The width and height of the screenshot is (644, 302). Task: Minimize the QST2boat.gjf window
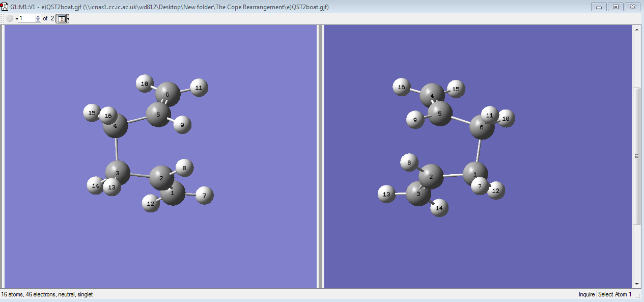tap(599, 7)
